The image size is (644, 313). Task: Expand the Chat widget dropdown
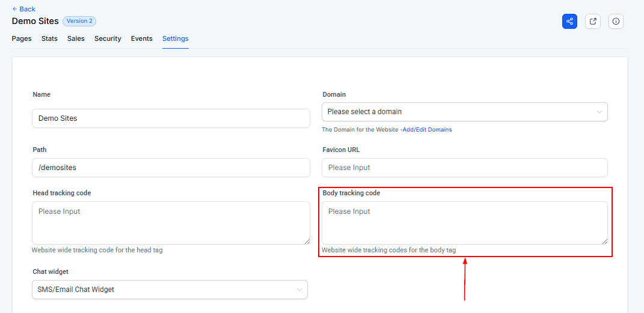pyautogui.click(x=170, y=290)
